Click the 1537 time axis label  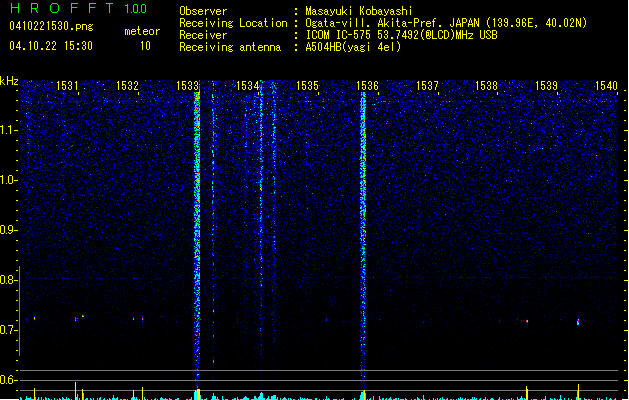[x=427, y=85]
